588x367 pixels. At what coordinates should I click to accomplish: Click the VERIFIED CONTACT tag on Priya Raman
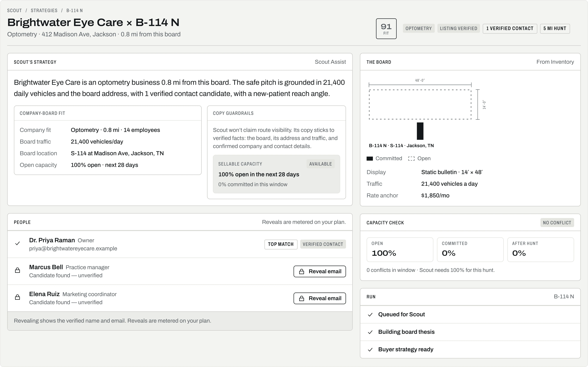click(x=323, y=244)
